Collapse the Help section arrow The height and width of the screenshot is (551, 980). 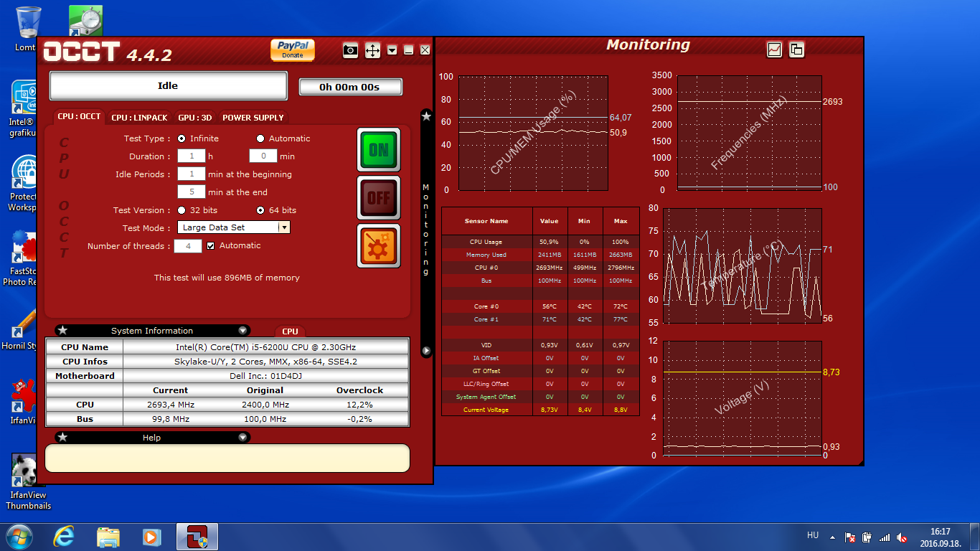pyautogui.click(x=242, y=437)
